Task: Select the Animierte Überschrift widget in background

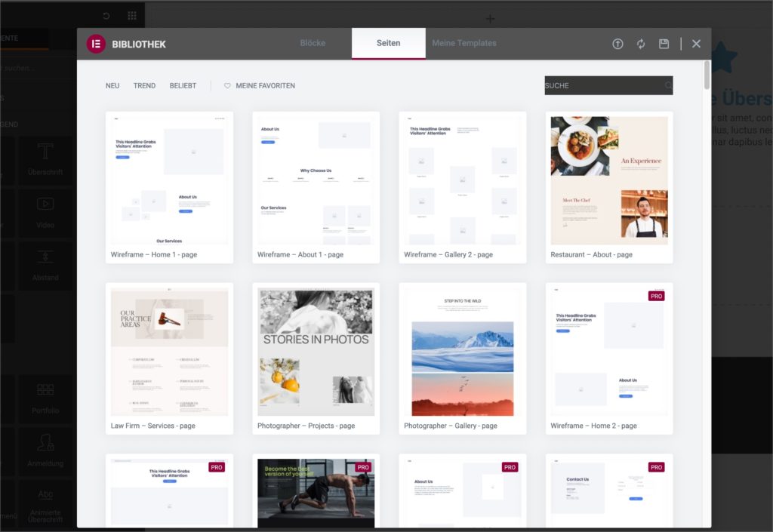Action: pyautogui.click(x=45, y=505)
